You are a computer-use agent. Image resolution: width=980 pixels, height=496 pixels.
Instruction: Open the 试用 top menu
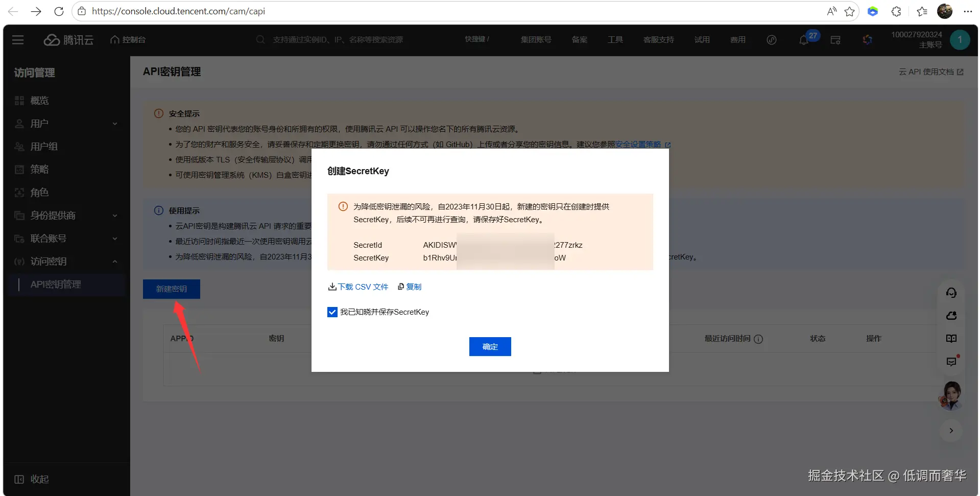702,40
